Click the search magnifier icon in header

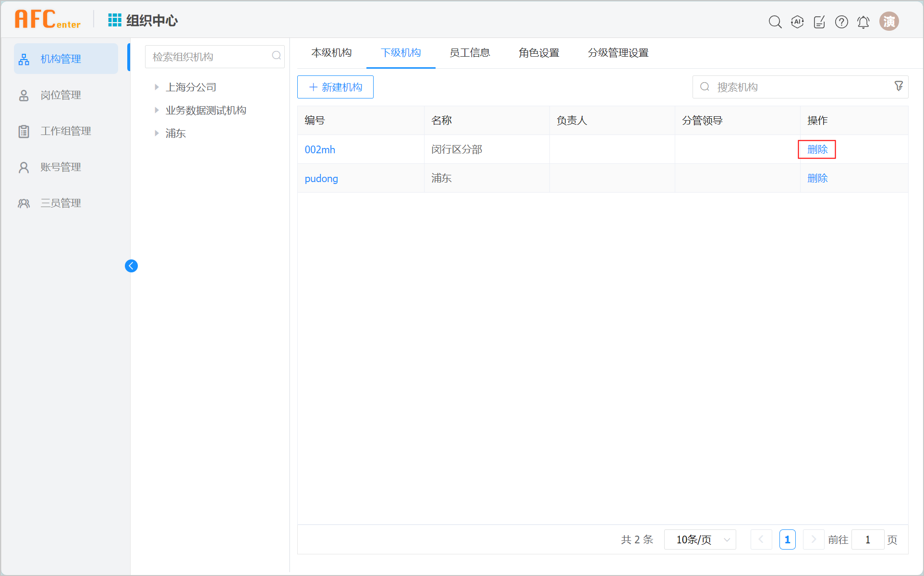775,22
